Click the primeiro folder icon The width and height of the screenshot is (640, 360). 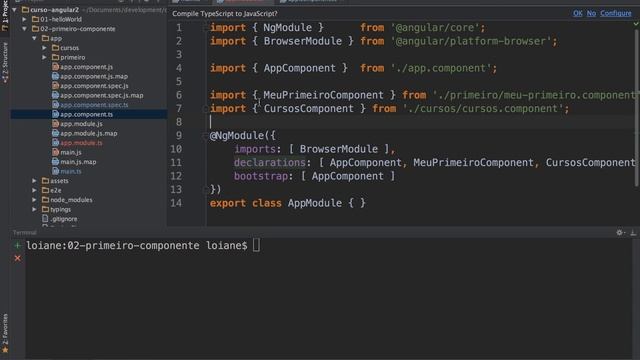56,57
